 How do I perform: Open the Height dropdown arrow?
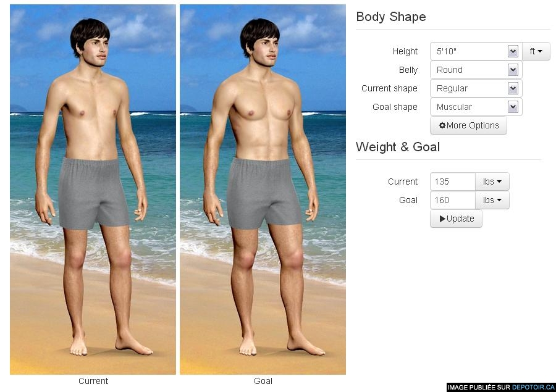click(513, 51)
